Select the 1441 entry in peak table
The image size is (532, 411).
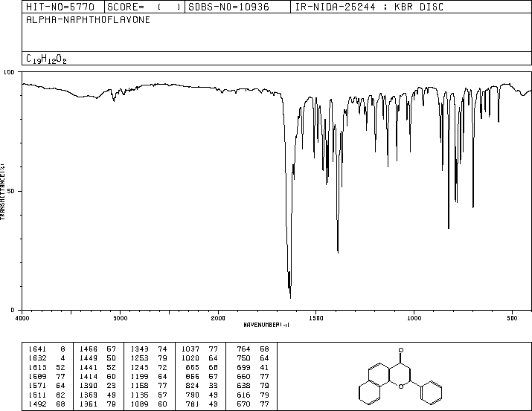(x=98, y=367)
